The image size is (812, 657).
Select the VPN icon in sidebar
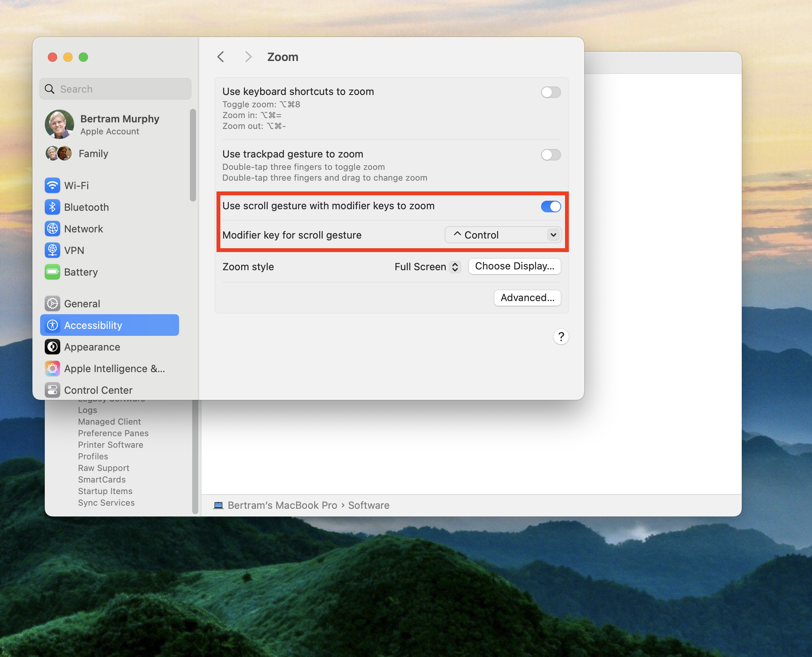click(x=52, y=251)
